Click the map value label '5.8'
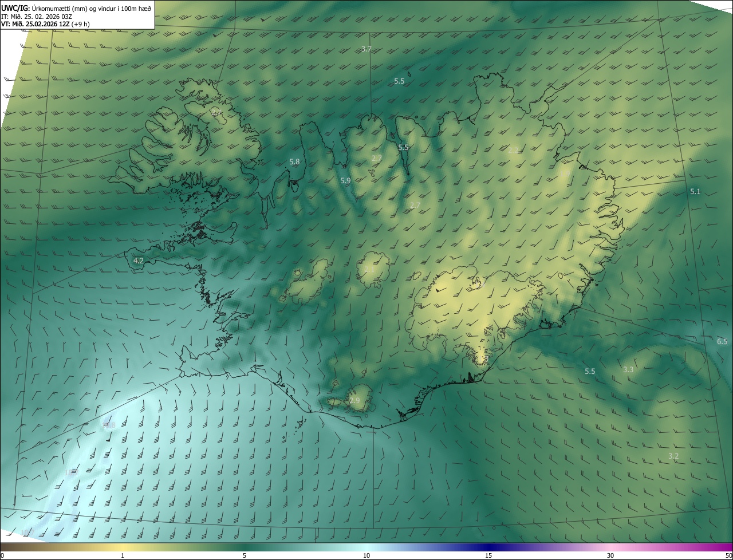The width and height of the screenshot is (733, 560). (x=294, y=162)
